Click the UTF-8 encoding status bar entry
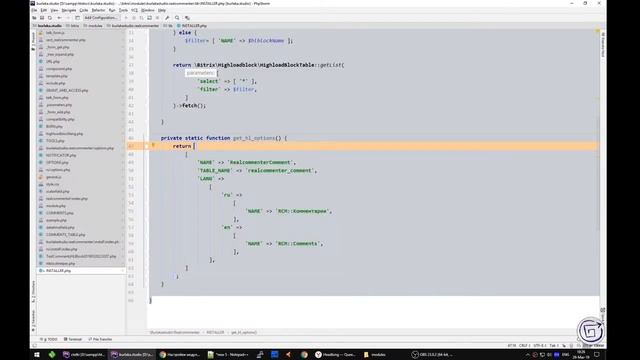The height and width of the screenshot is (360, 640). click(x=540, y=346)
